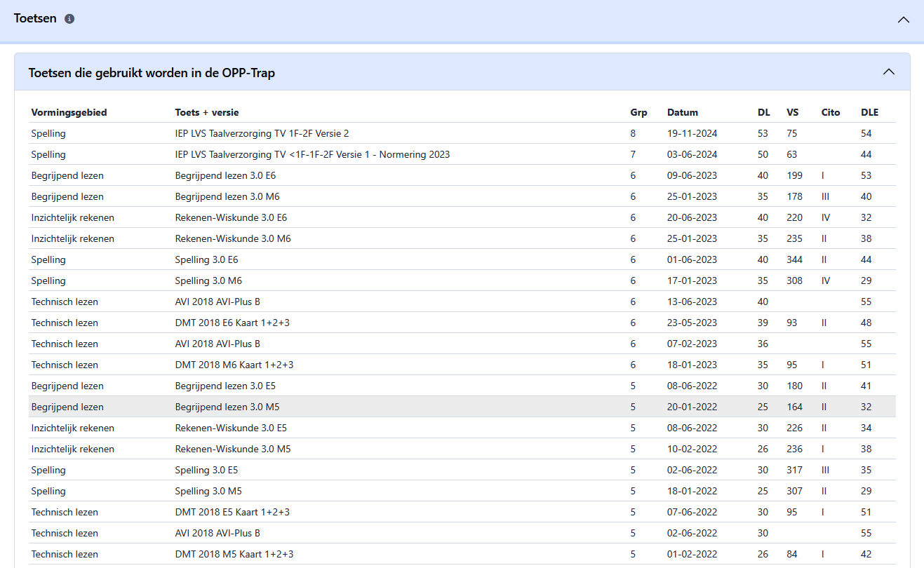Screen dimensions: 924x568
Task: Click the Toetsen section heading
Action: pyautogui.click(x=35, y=19)
